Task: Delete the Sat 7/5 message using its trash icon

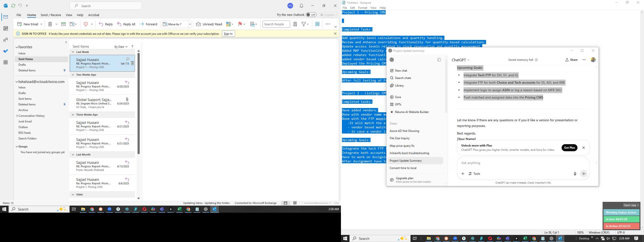Action: click(133, 63)
